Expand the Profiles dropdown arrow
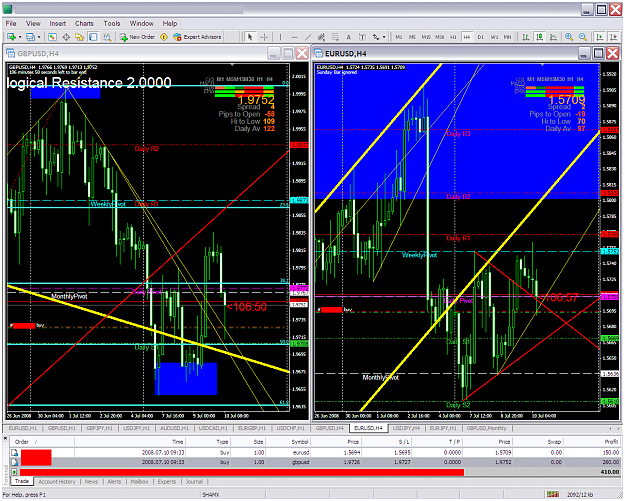The image size is (625, 501). pyautogui.click(x=39, y=37)
